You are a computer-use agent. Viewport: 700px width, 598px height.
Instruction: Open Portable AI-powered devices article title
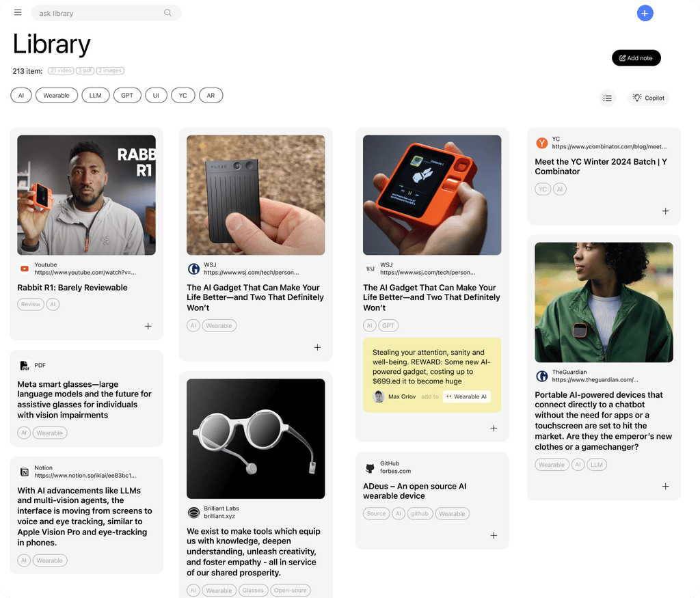point(604,421)
